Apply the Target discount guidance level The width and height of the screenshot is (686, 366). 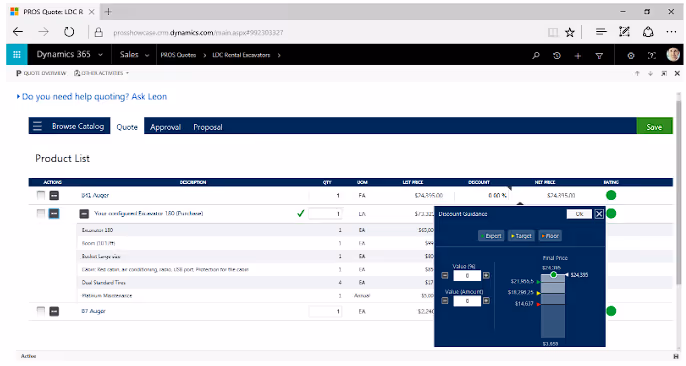coord(521,236)
